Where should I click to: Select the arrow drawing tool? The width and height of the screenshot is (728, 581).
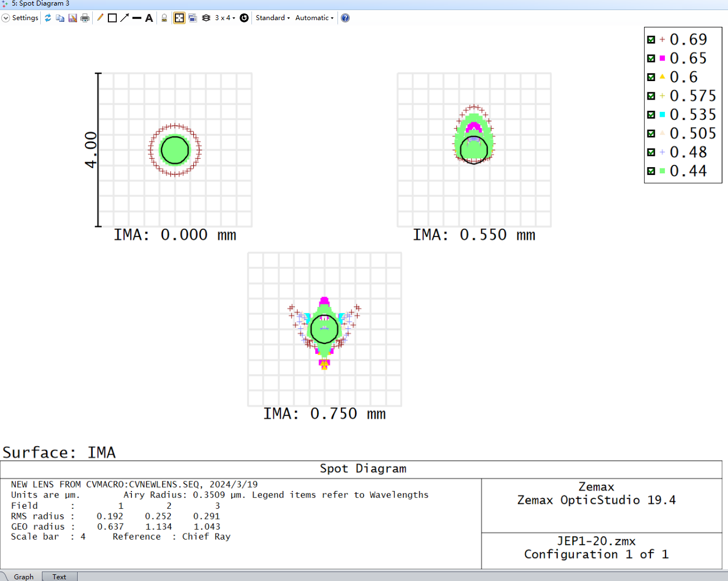[125, 18]
